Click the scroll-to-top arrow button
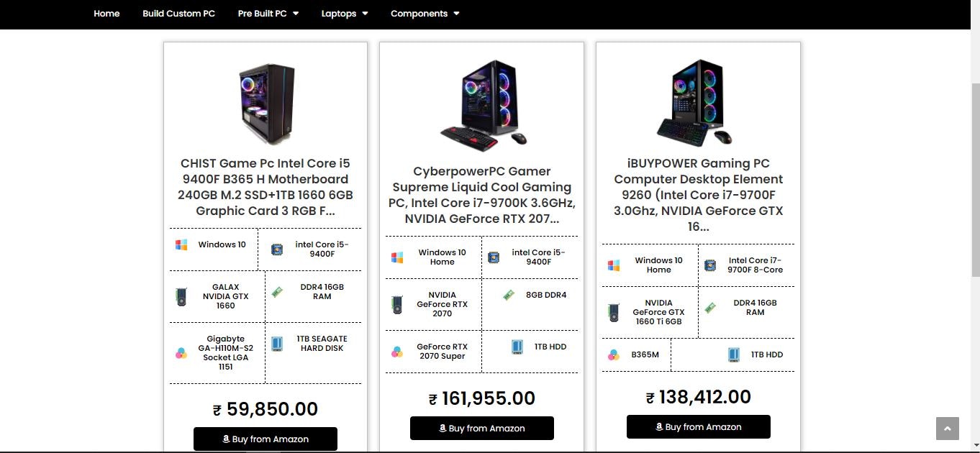The image size is (980, 453). 947,428
